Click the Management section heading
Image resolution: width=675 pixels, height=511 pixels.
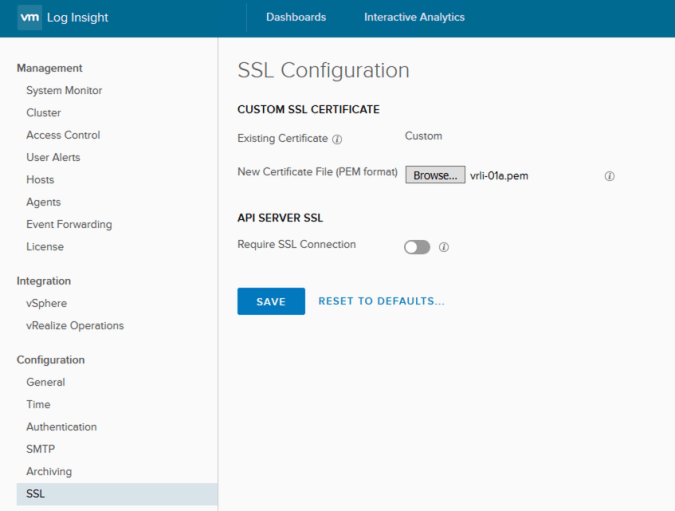[x=50, y=68]
